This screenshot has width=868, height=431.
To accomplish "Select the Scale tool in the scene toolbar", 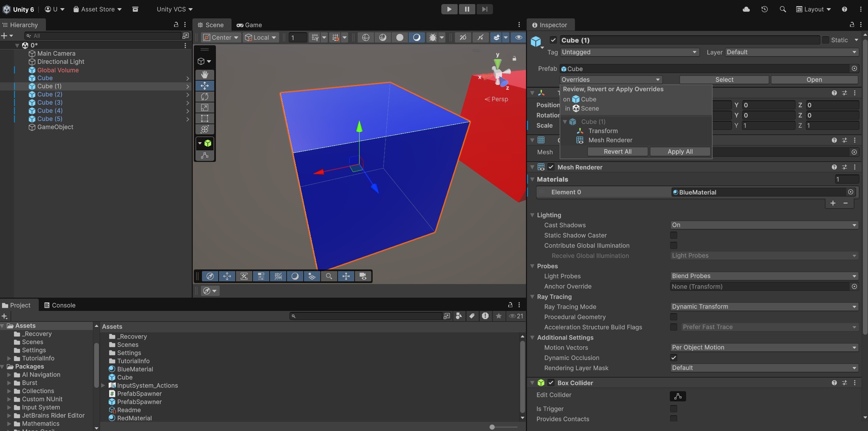I will tap(205, 107).
